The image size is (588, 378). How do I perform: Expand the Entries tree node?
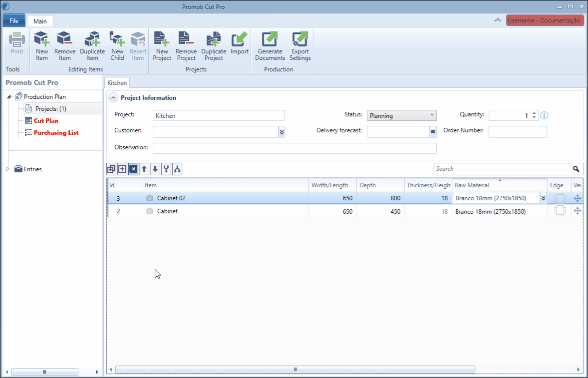[x=8, y=169]
